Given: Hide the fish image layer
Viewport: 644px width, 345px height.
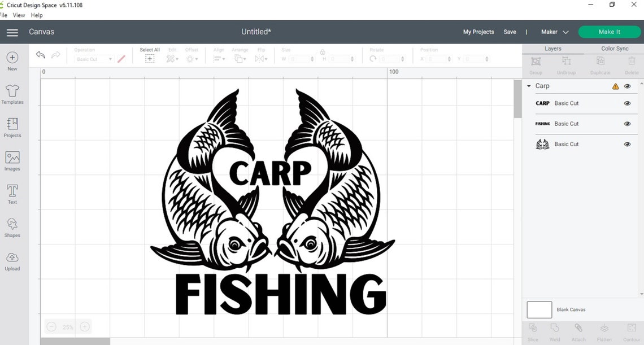Looking at the screenshot, I should click(x=627, y=144).
